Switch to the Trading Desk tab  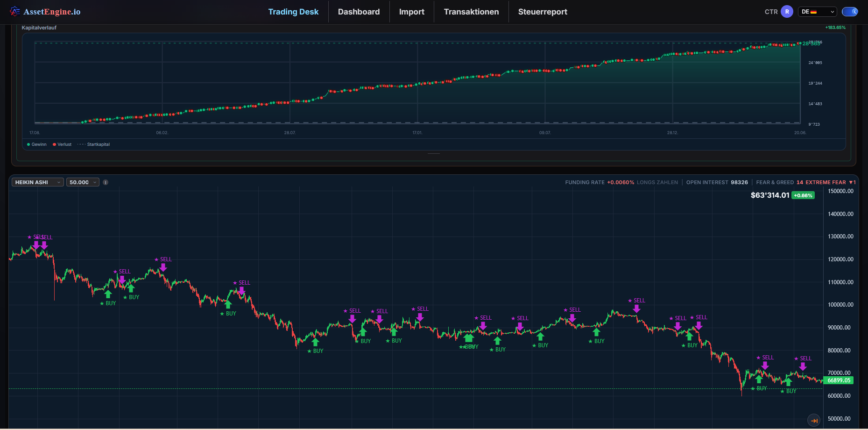click(293, 12)
